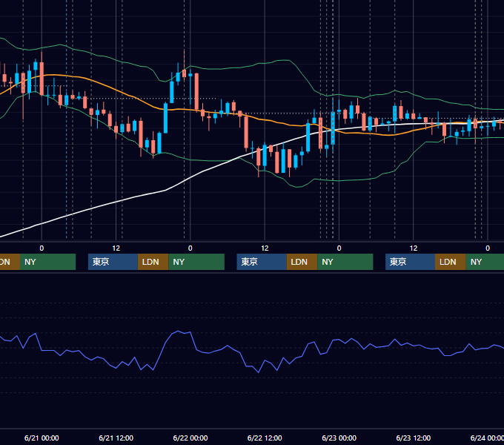Click the LDN block after 6/21 12:00

click(x=153, y=262)
